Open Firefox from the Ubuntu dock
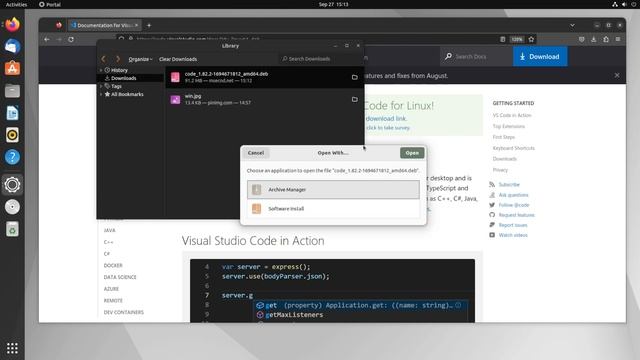This screenshot has height=360, width=640. point(12,24)
